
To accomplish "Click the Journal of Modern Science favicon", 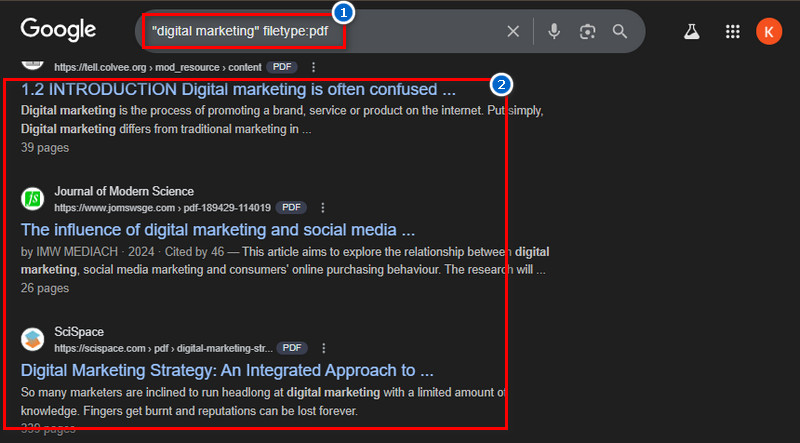I will pos(33,199).
